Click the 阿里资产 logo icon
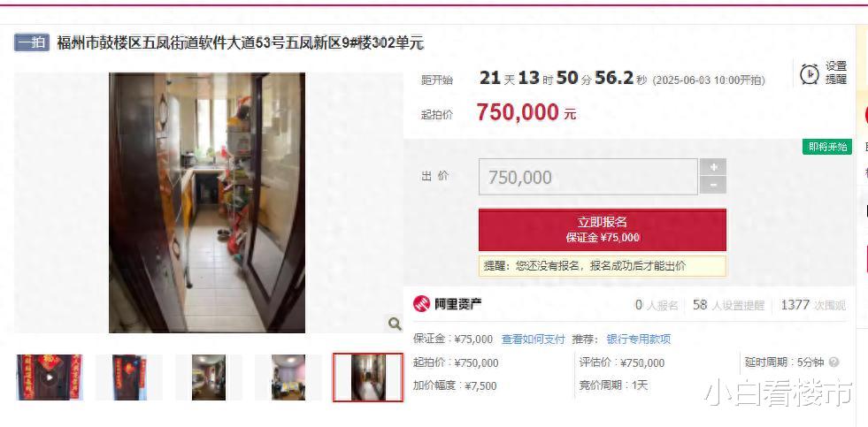Image resolution: width=868 pixels, height=427 pixels. [421, 303]
